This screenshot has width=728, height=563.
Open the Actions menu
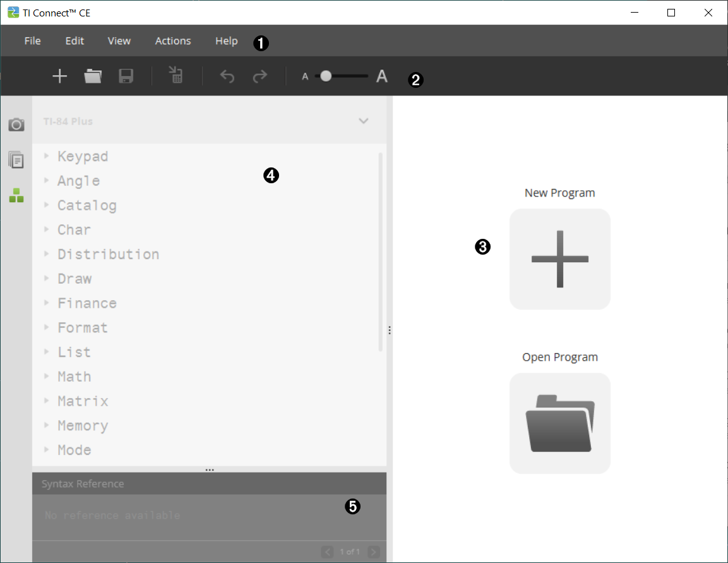[173, 41]
